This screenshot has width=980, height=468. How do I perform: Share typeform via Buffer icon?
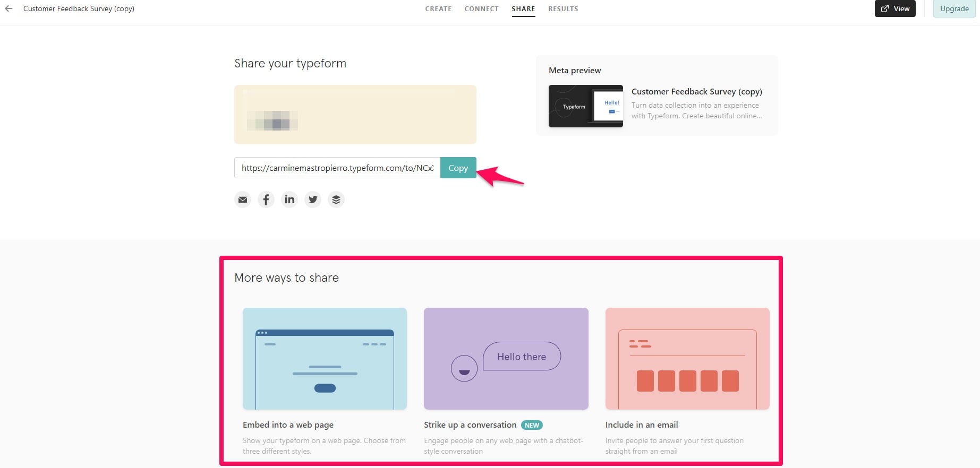point(336,200)
